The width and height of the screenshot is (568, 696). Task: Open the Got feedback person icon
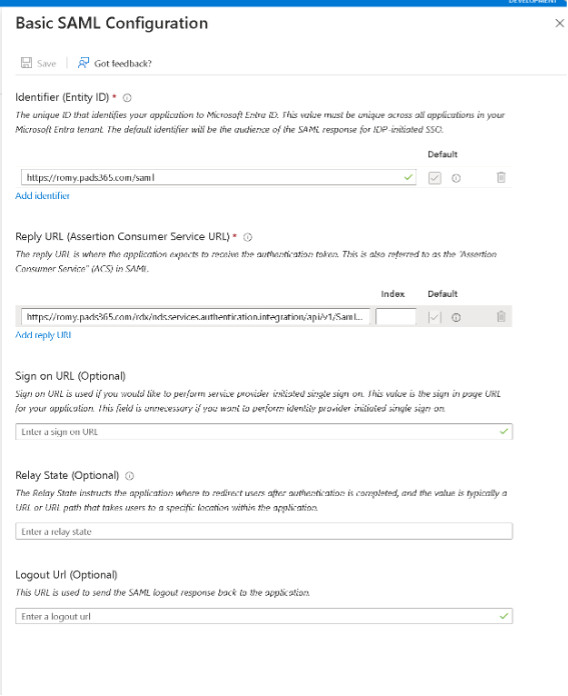pyautogui.click(x=83, y=63)
